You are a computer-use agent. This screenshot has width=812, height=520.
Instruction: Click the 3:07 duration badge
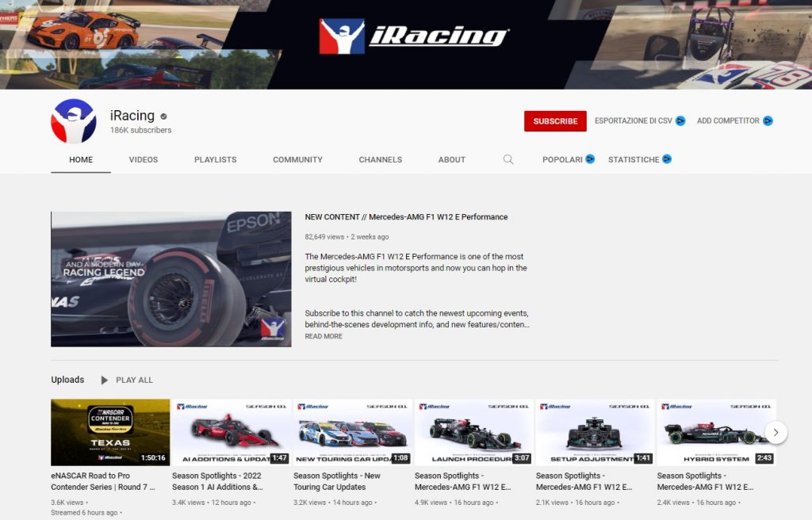(x=522, y=458)
